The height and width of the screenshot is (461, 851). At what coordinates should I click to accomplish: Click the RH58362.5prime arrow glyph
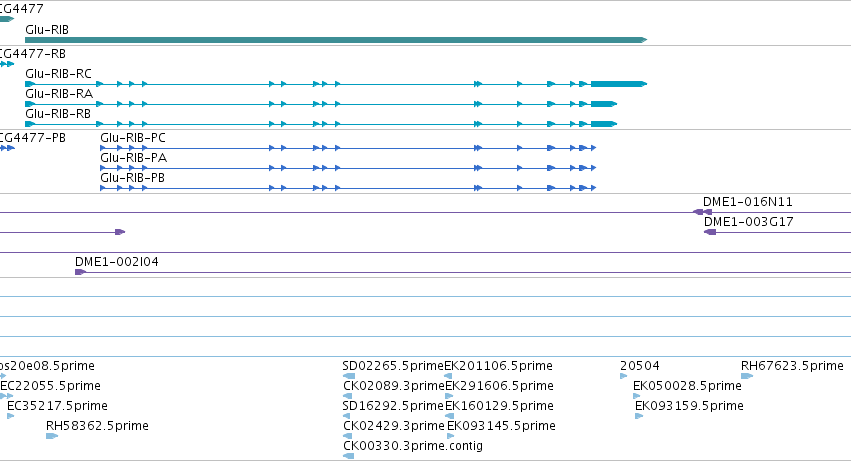click(52, 436)
